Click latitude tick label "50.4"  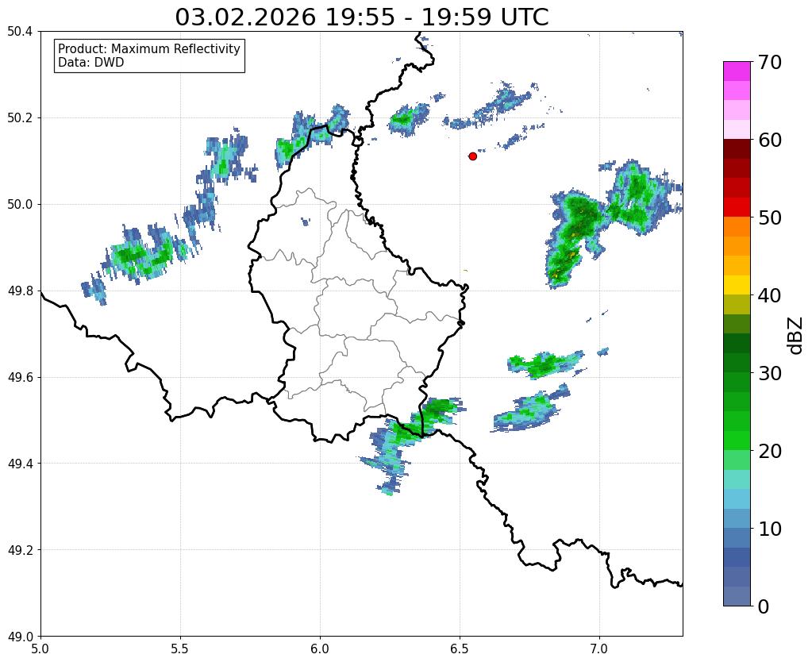(x=20, y=32)
